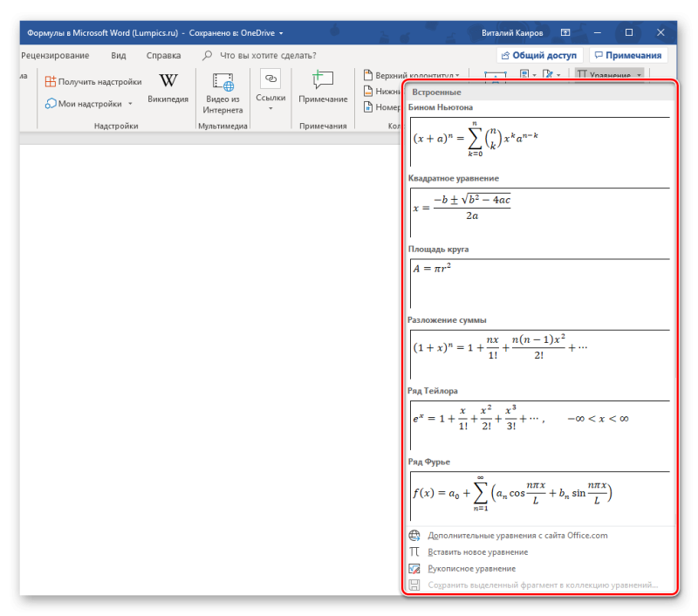Click the share icon in Общий доступ
The image size is (698, 616).
(x=505, y=55)
